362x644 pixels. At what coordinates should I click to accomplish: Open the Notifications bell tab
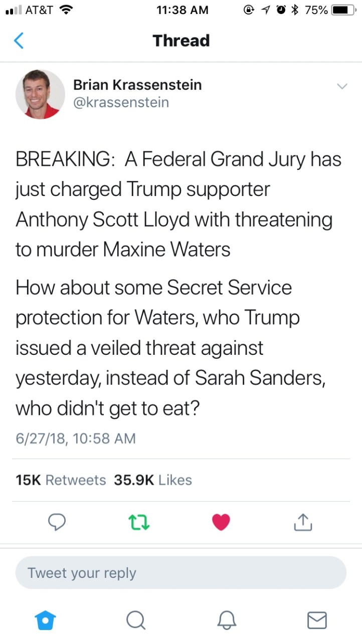(x=226, y=620)
